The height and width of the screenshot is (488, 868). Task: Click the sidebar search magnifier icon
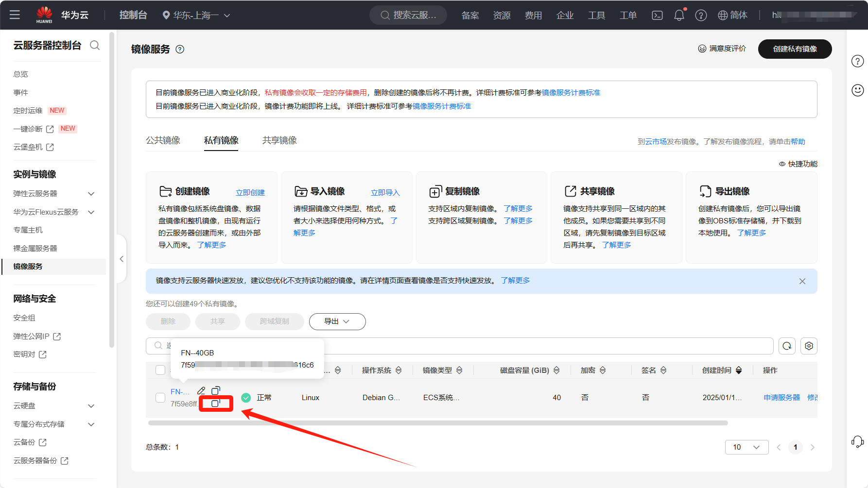pyautogui.click(x=95, y=45)
